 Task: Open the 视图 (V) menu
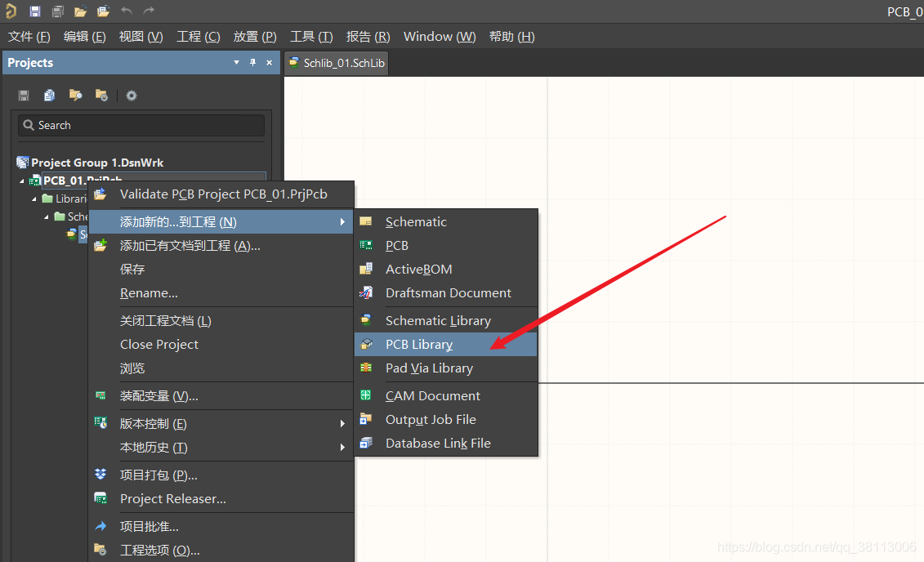pos(141,37)
